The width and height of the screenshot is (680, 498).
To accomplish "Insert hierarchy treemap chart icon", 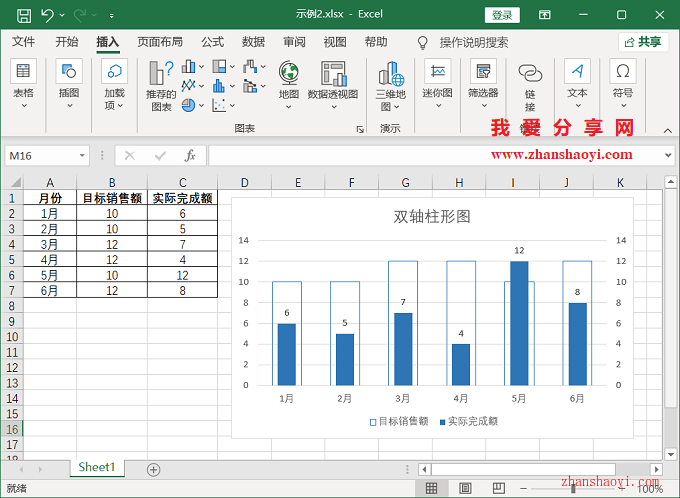I will pyautogui.click(x=219, y=66).
